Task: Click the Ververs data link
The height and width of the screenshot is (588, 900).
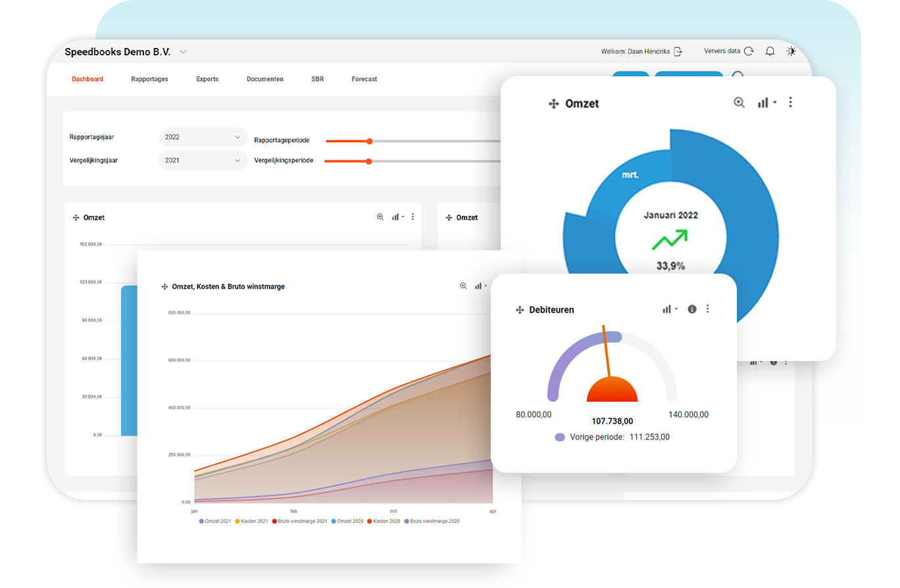Action: point(724,51)
